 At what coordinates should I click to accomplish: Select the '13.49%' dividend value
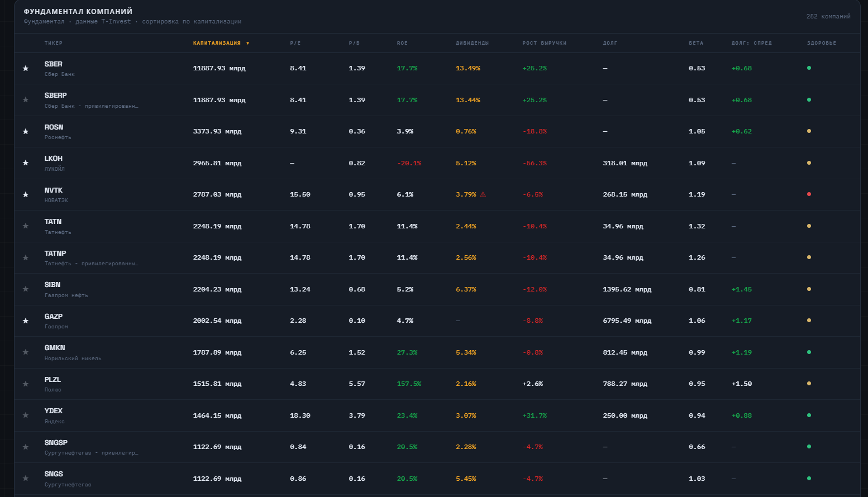468,68
